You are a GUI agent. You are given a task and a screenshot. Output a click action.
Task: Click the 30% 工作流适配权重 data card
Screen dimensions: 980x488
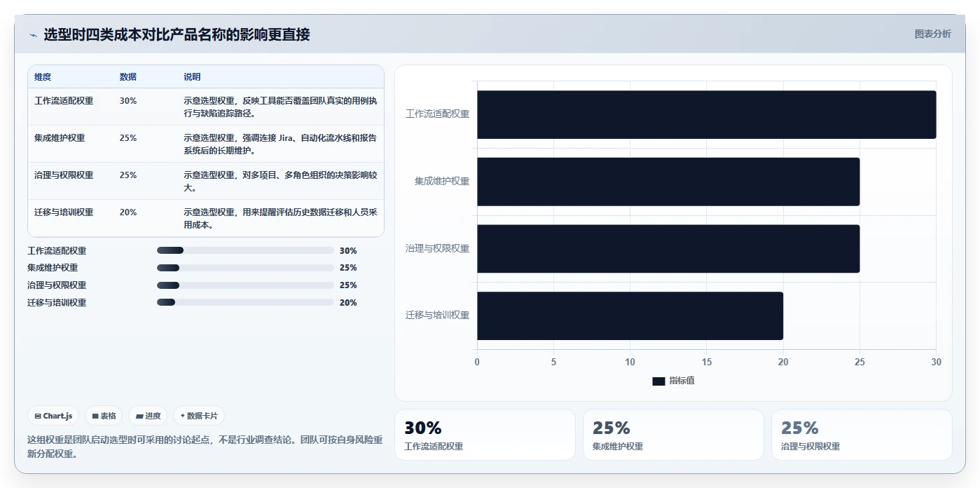tap(485, 435)
